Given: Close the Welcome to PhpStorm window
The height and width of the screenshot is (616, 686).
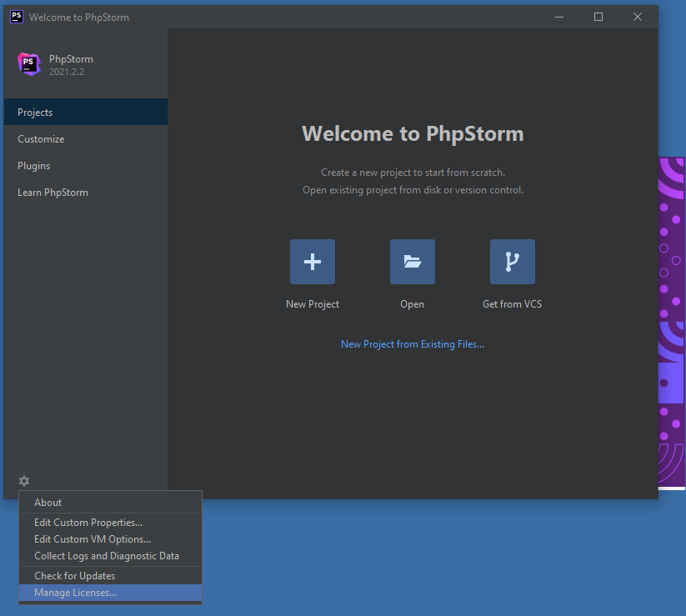Looking at the screenshot, I should click(x=638, y=17).
